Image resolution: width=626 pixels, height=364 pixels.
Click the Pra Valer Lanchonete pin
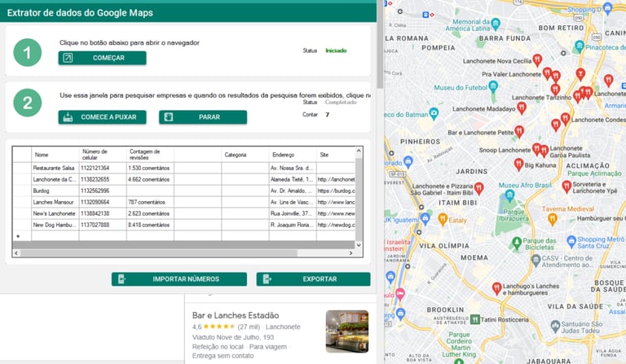pos(547,73)
